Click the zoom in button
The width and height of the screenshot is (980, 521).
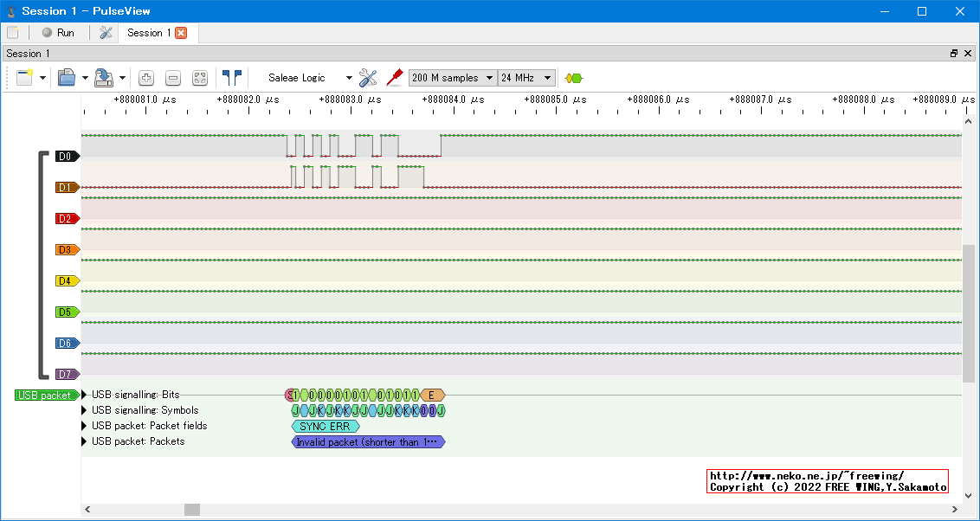[146, 78]
